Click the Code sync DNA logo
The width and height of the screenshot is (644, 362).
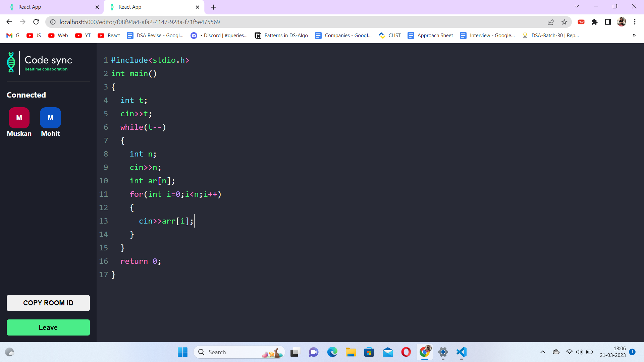[11, 62]
